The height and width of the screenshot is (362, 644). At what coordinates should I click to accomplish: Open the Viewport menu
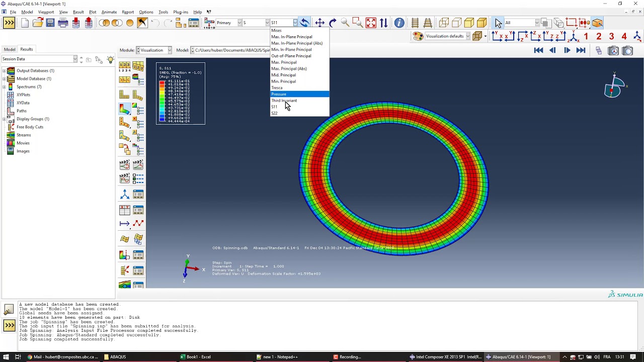(x=46, y=12)
